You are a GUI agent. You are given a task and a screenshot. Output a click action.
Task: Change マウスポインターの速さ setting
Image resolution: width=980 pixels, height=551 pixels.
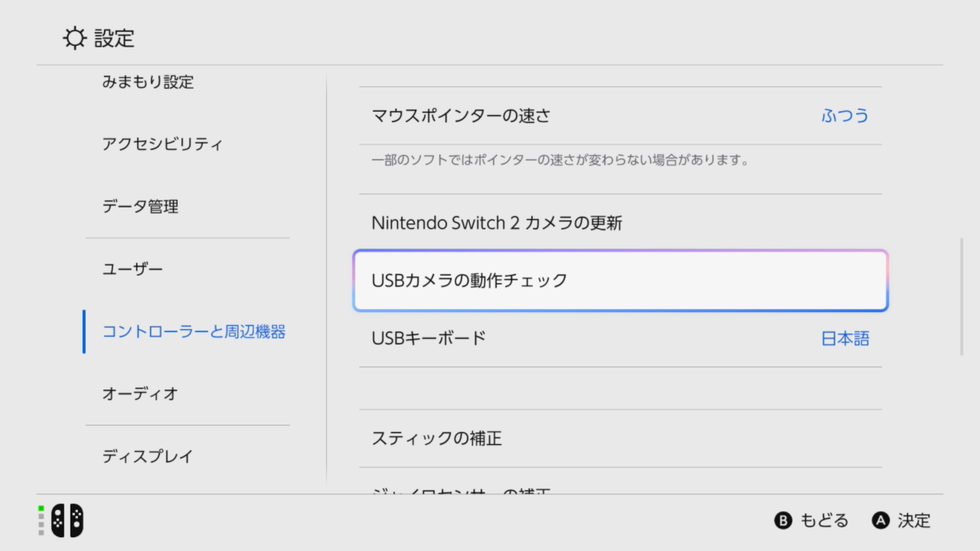tap(461, 116)
